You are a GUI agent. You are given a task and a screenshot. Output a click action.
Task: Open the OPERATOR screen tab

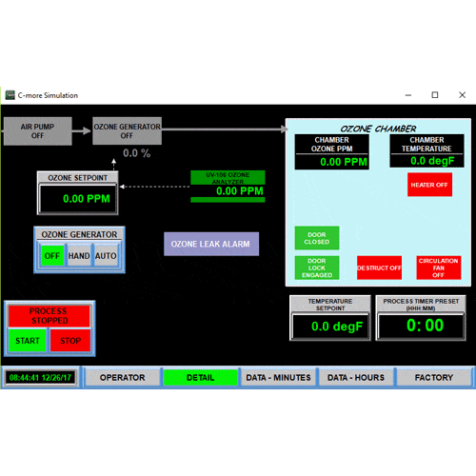tap(123, 377)
